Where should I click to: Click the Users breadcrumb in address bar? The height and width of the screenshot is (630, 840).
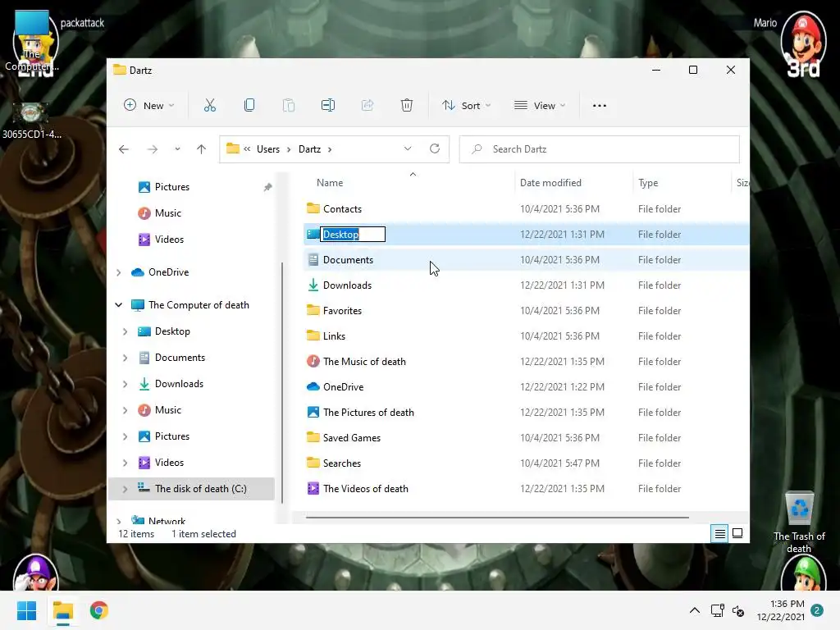pyautogui.click(x=268, y=149)
